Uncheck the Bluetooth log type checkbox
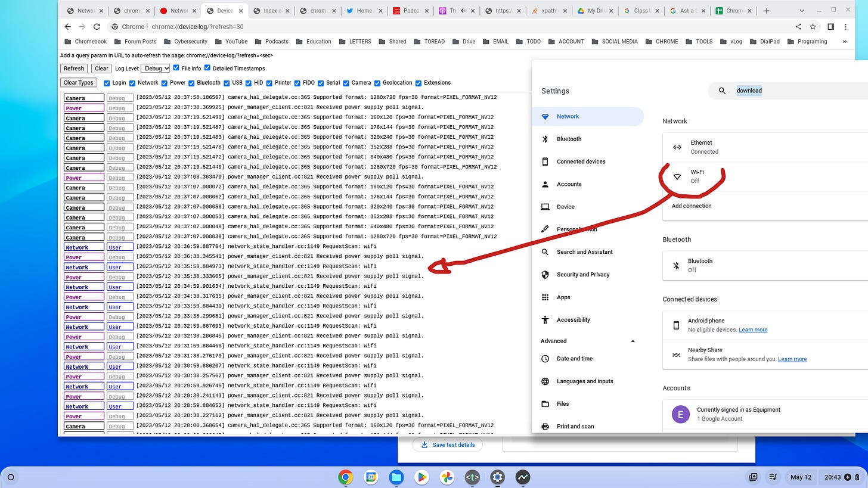 click(191, 83)
